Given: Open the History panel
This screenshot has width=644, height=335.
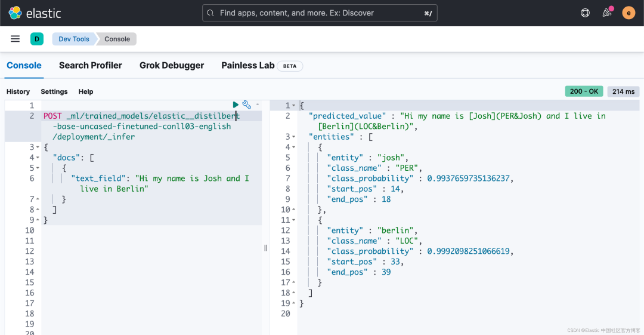Looking at the screenshot, I should tap(18, 91).
